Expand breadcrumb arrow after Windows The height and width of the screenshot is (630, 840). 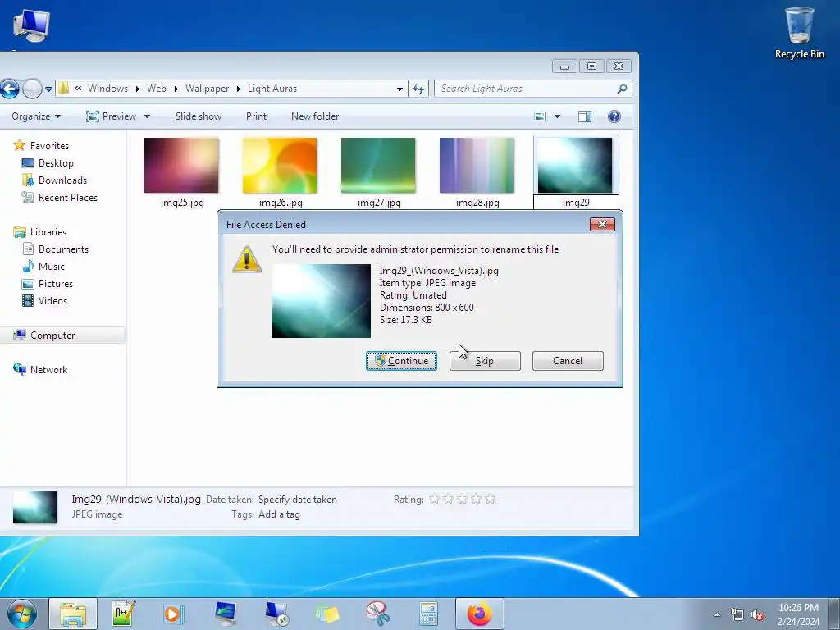138,89
